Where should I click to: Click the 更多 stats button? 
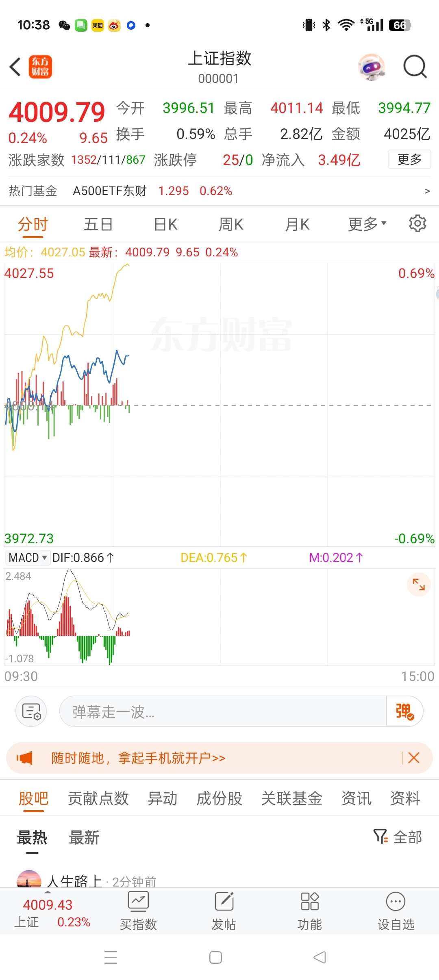[x=409, y=159]
